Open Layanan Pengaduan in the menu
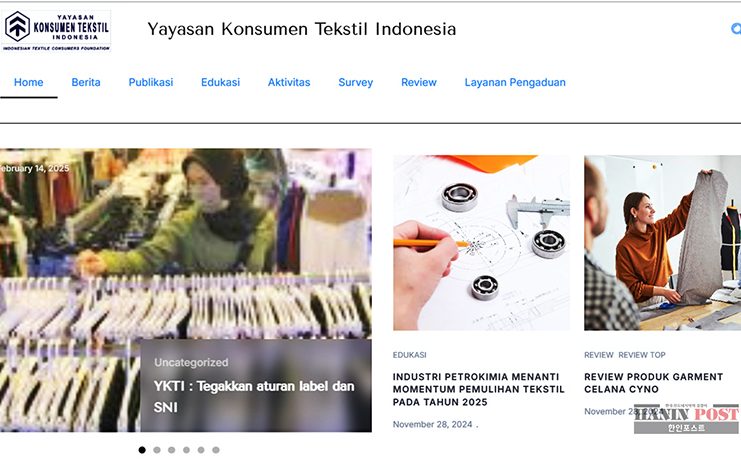741x471 pixels. [x=515, y=82]
